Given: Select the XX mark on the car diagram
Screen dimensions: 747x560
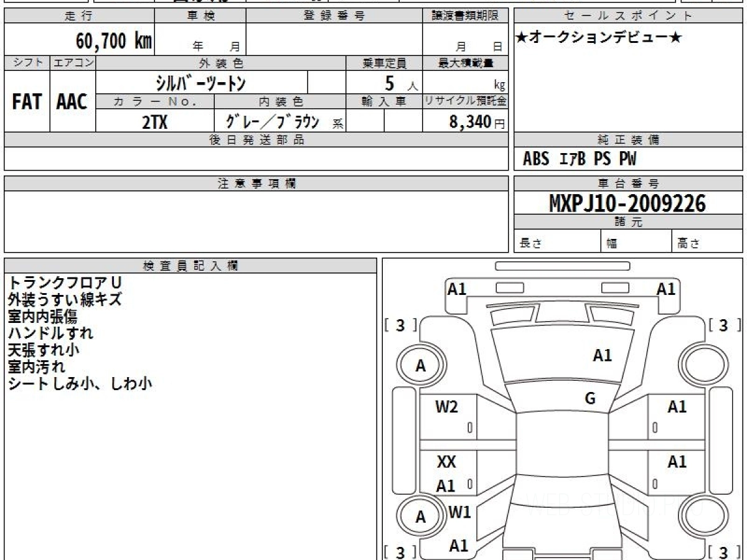Looking at the screenshot, I should click(x=446, y=462).
